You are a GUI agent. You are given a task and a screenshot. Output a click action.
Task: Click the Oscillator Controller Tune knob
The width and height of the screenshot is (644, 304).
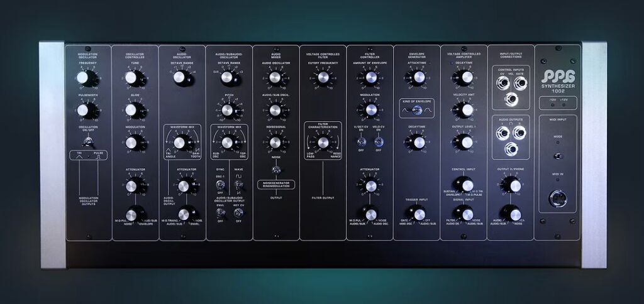132,78
